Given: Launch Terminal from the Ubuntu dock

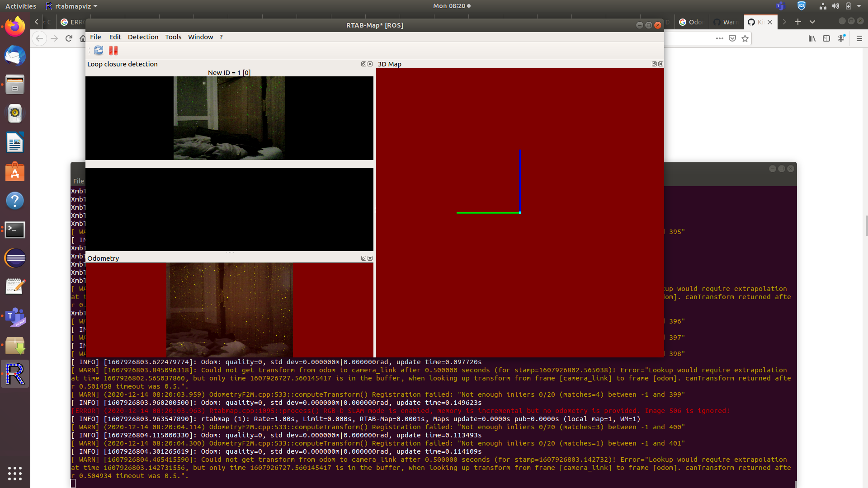Looking at the screenshot, I should [x=15, y=230].
